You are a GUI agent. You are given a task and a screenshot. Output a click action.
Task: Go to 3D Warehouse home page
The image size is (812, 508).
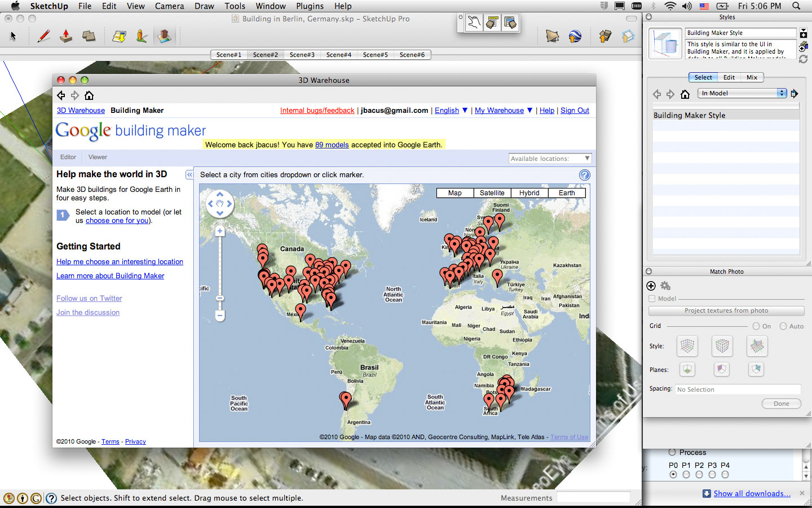point(89,95)
